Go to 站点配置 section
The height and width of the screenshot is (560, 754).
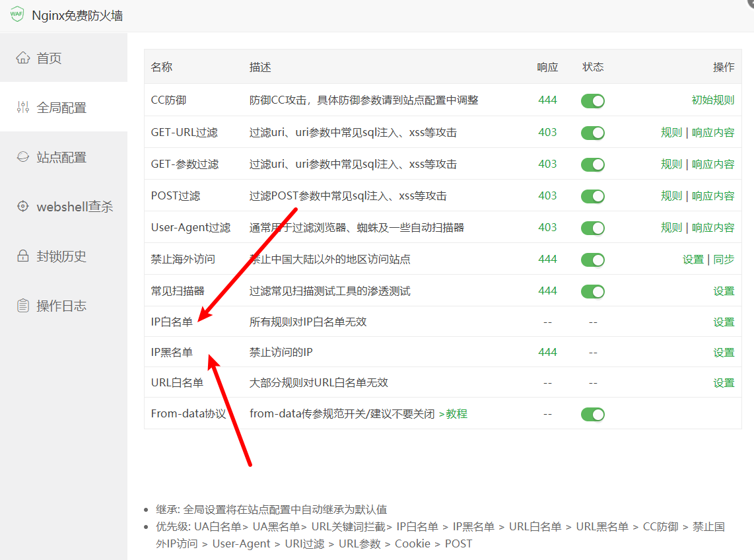(63, 157)
